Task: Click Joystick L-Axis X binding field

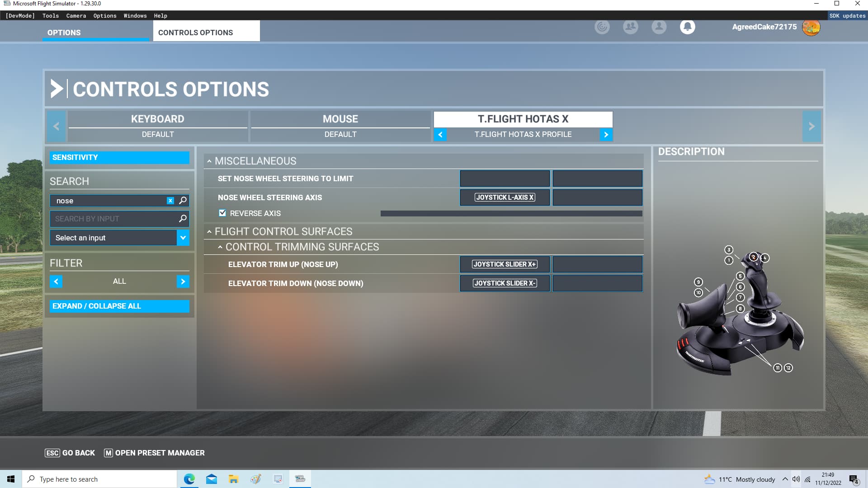Action: pos(505,197)
